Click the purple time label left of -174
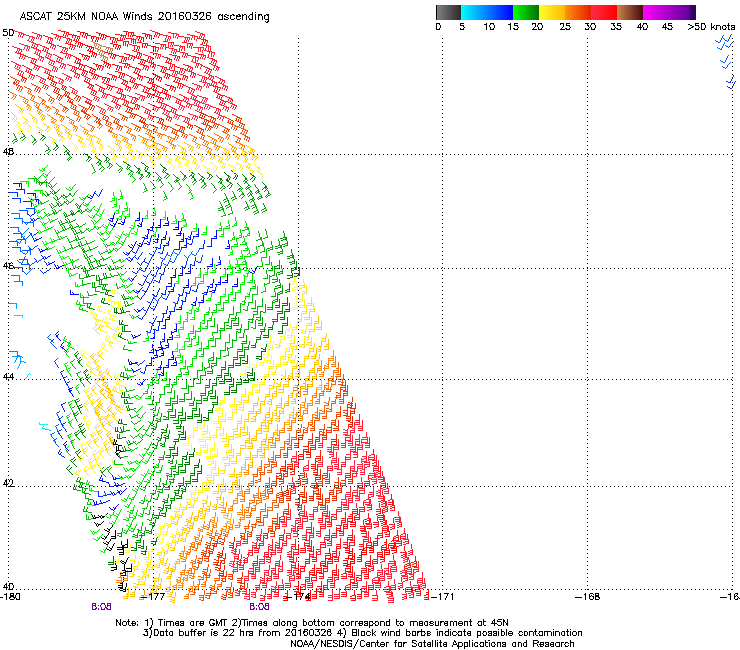Image resolution: width=740 pixels, height=650 pixels. tap(260, 607)
